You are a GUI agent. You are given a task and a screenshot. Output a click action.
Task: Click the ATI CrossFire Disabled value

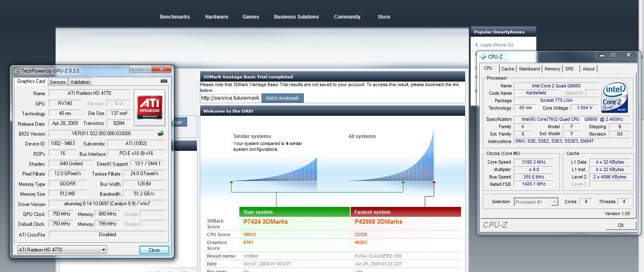pyautogui.click(x=107, y=234)
